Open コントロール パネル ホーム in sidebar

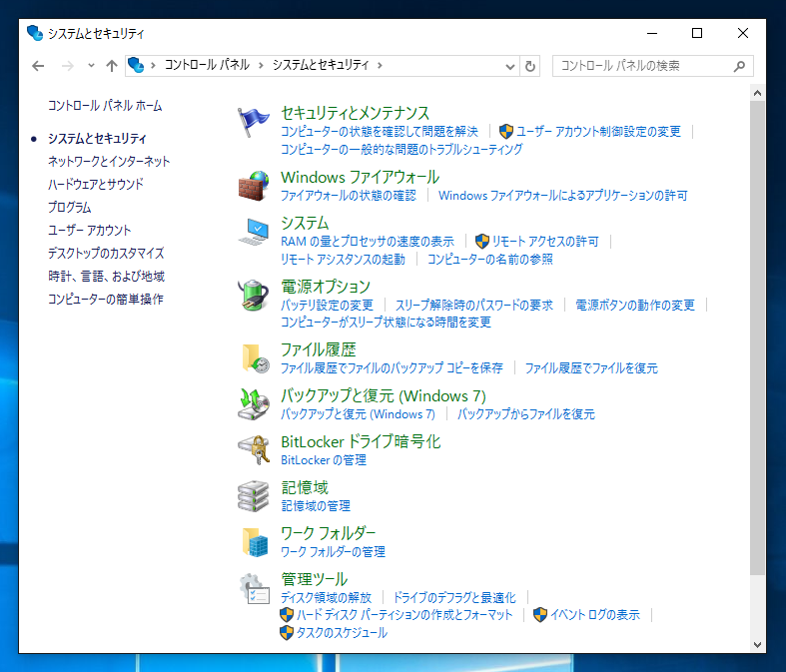[x=105, y=106]
